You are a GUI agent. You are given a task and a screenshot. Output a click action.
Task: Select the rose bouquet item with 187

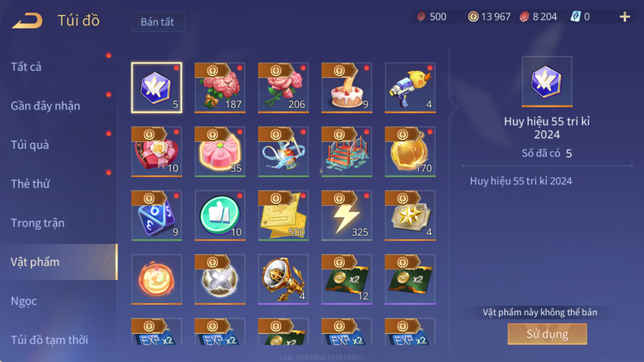pos(220,88)
